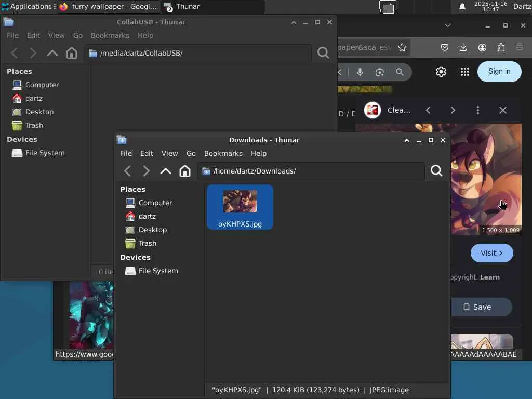
Task: Open Firefox Pocket save icon
Action: [445, 47]
